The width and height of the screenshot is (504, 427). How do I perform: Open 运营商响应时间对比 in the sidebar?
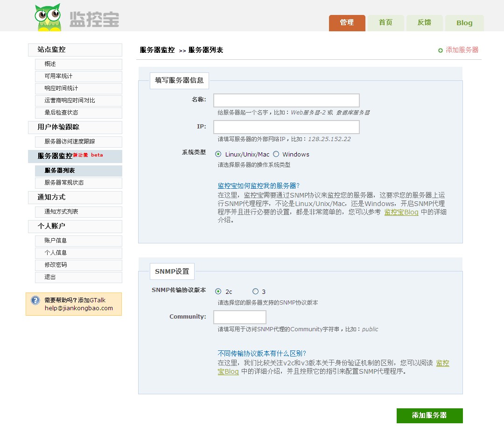pos(78,101)
